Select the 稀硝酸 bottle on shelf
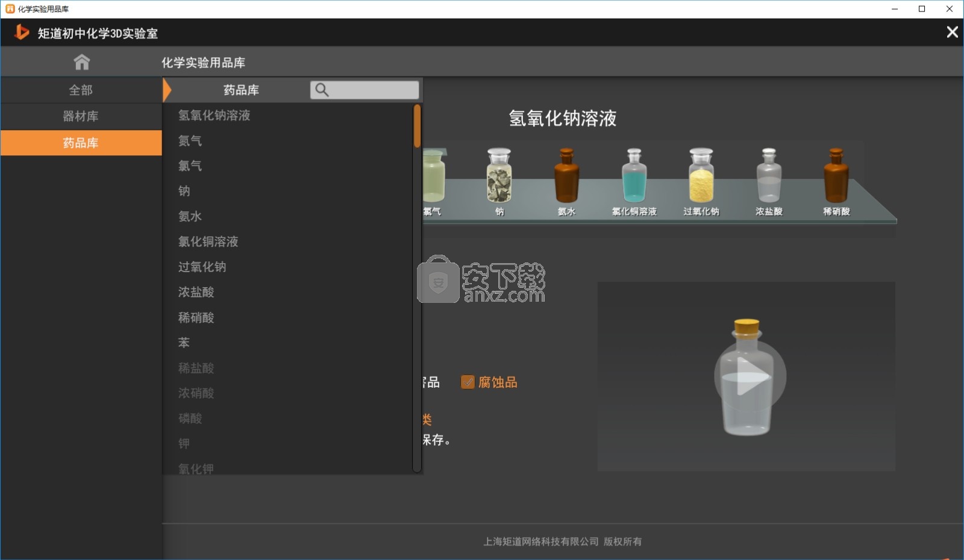Screen dimensions: 964x560 click(x=836, y=176)
